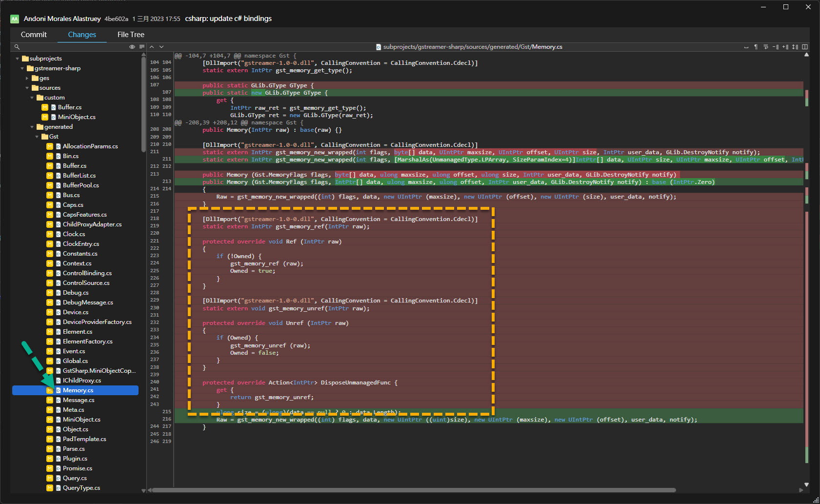The width and height of the screenshot is (820, 504).
Task: Toggle word wrap in diff view
Action: click(765, 47)
